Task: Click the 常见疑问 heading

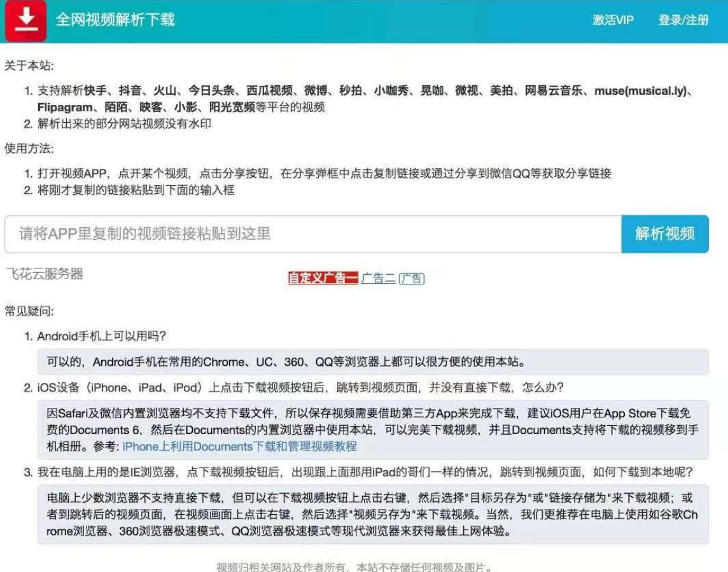Action: pos(29,311)
